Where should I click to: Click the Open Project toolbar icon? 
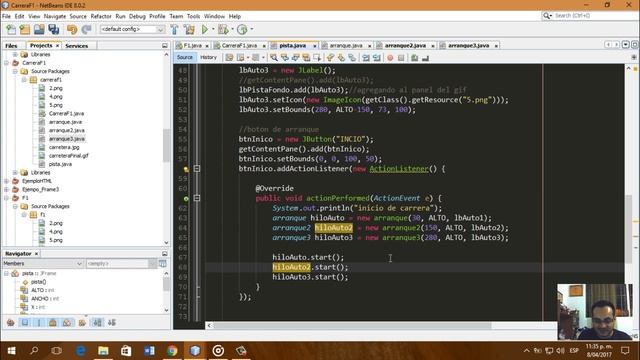click(39, 29)
